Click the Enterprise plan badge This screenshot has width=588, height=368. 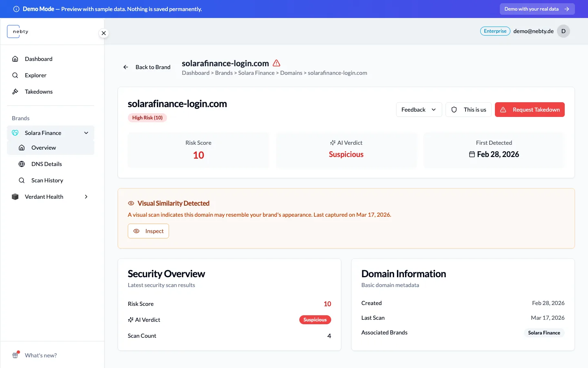coord(495,31)
